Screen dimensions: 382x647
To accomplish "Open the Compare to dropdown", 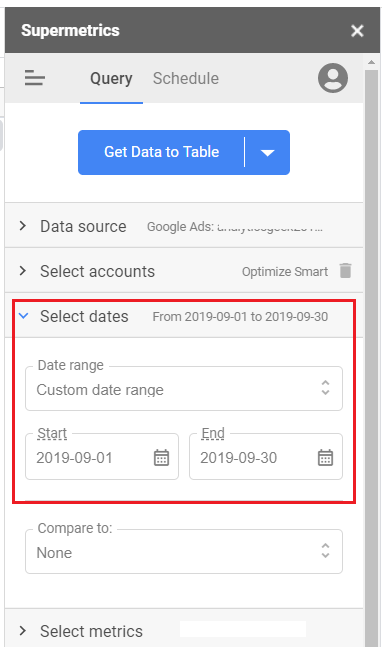I will (x=184, y=552).
